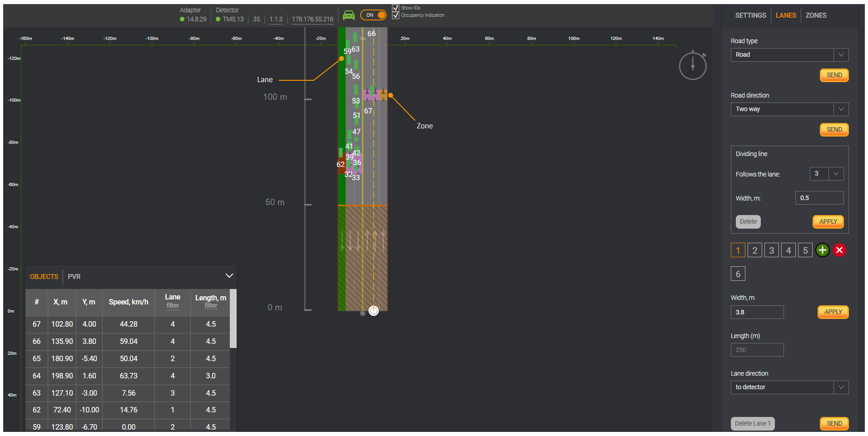Select lane 6 button
This screenshot has width=868, height=436.
(738, 274)
